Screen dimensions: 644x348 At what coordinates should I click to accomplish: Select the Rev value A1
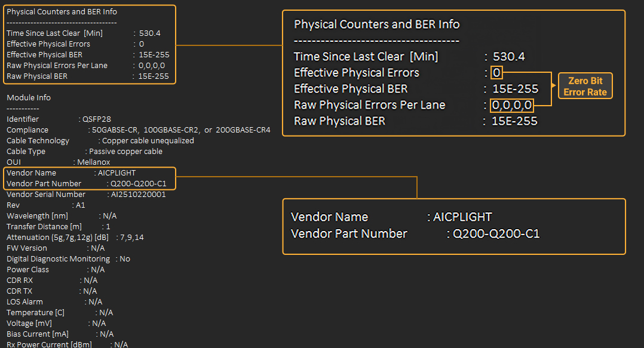click(82, 205)
